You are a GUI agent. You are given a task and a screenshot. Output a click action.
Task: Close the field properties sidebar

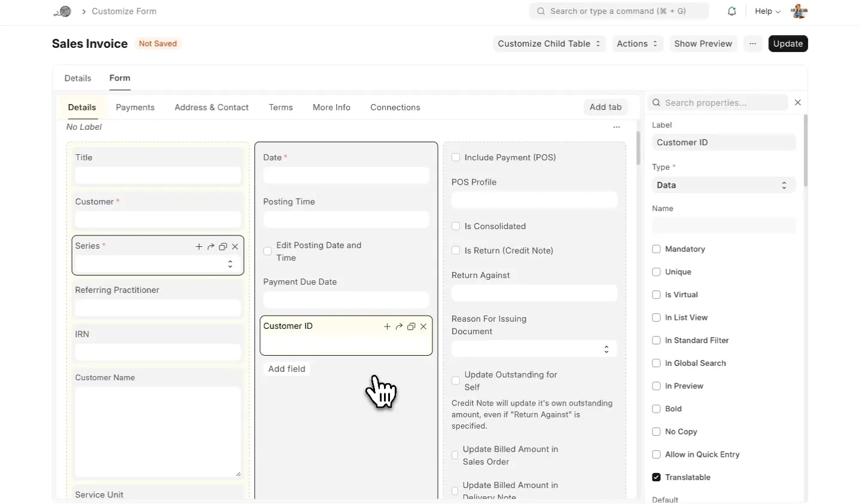coord(798,103)
